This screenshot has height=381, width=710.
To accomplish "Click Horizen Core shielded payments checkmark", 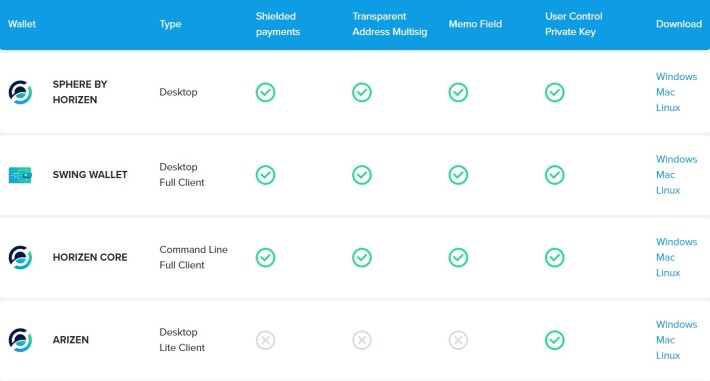I will tap(265, 257).
